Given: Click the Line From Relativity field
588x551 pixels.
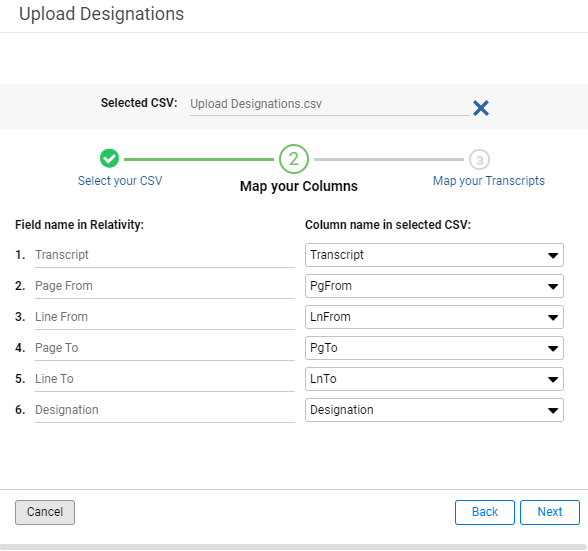Looking at the screenshot, I should point(165,317).
